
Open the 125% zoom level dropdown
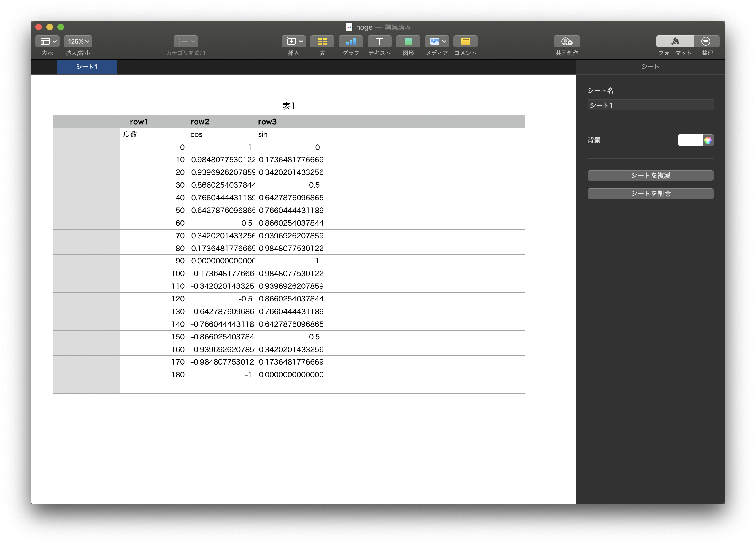pos(77,41)
